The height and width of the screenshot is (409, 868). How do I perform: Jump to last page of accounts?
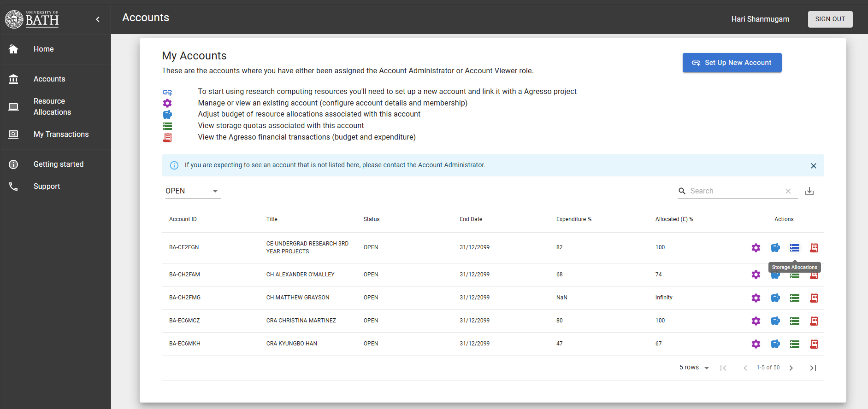813,368
